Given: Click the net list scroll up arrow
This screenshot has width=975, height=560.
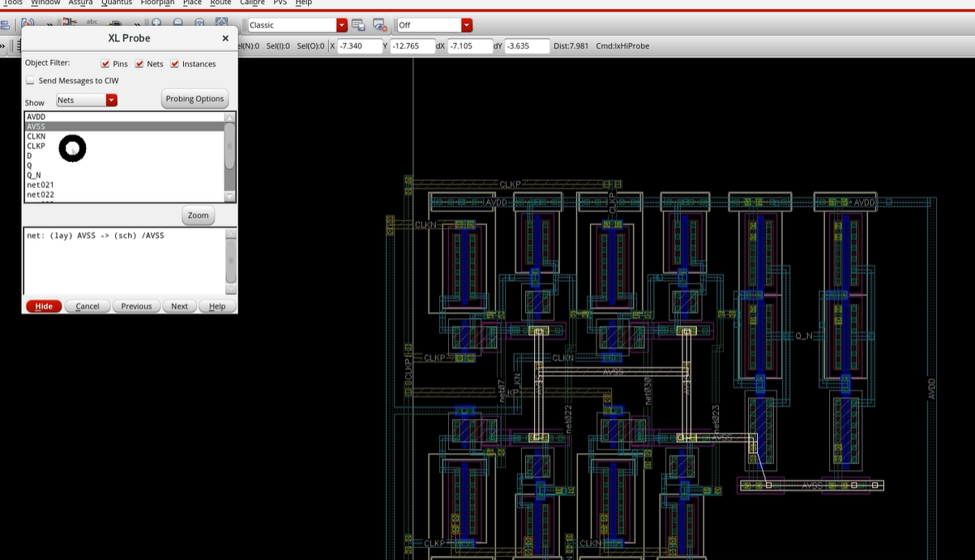Looking at the screenshot, I should pos(230,118).
